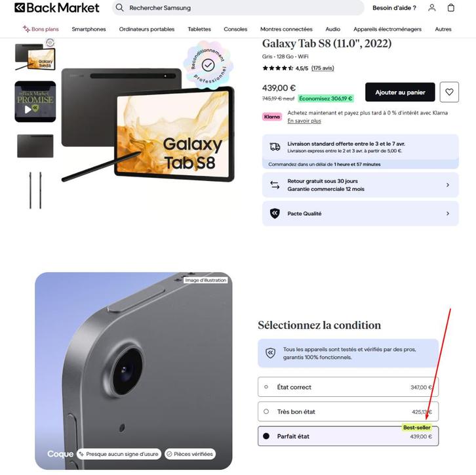Expand the Retour gratuit sous 30 jours chevron
476x475 pixels.
(x=448, y=184)
